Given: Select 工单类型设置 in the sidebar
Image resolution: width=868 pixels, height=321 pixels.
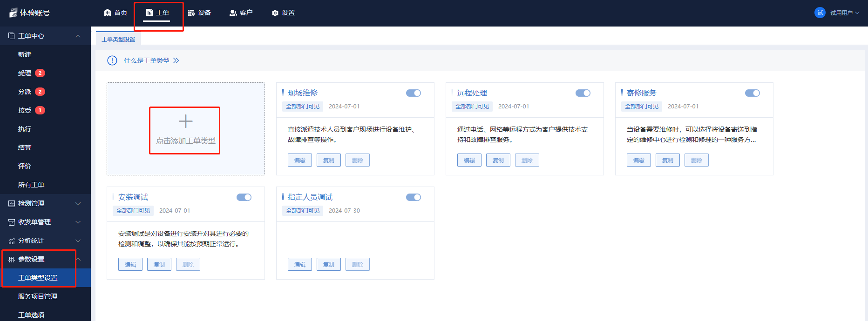Looking at the screenshot, I should click(45, 278).
